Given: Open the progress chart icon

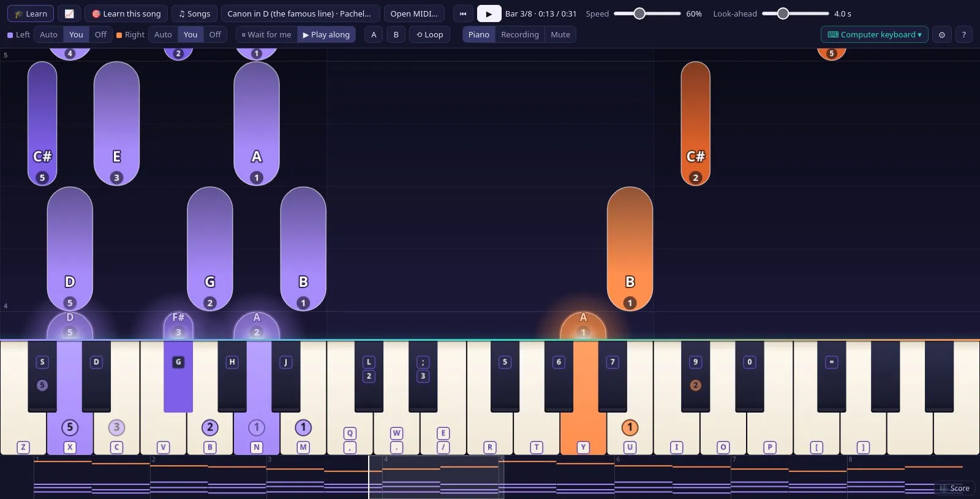Looking at the screenshot, I should (x=69, y=13).
